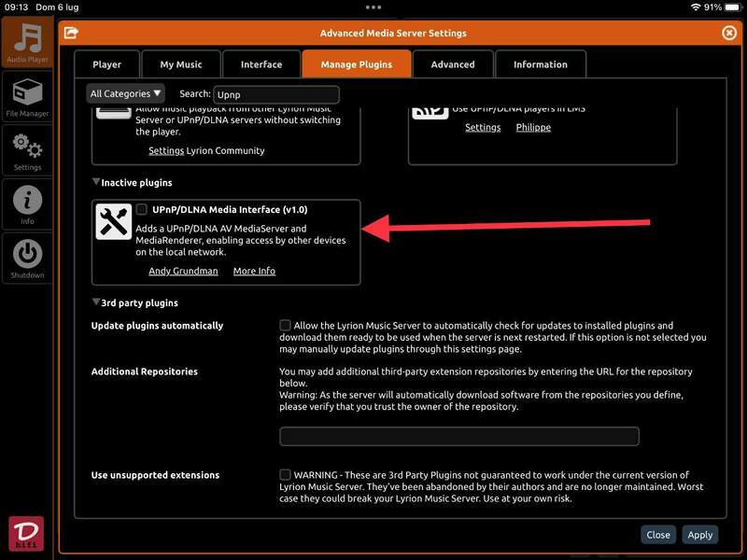Enable the UPnP/DLNA Media Interface checkbox

tap(142, 210)
